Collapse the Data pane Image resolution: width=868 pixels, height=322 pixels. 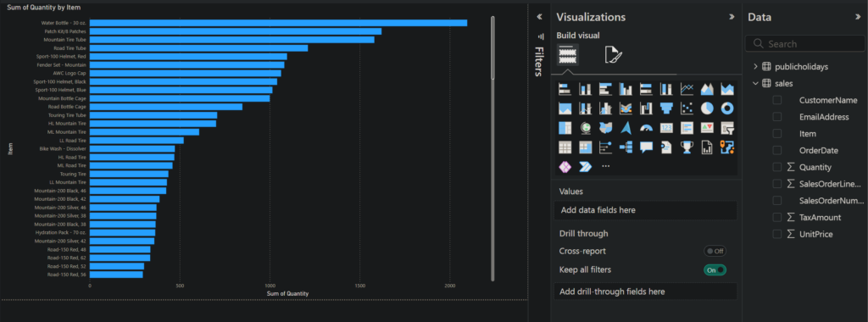pos(858,17)
